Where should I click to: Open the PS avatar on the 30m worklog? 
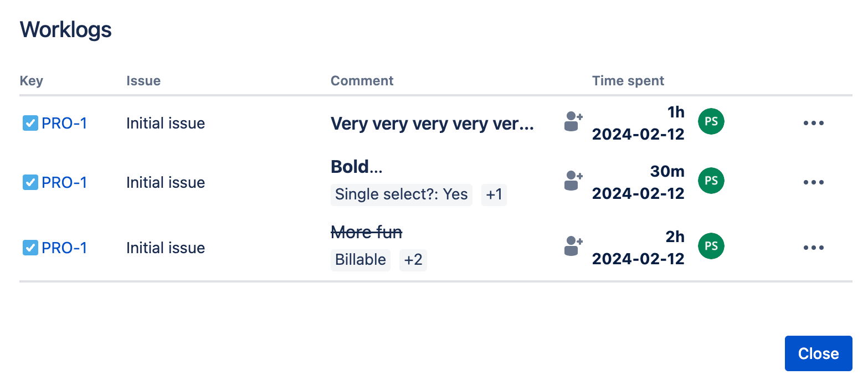711,180
